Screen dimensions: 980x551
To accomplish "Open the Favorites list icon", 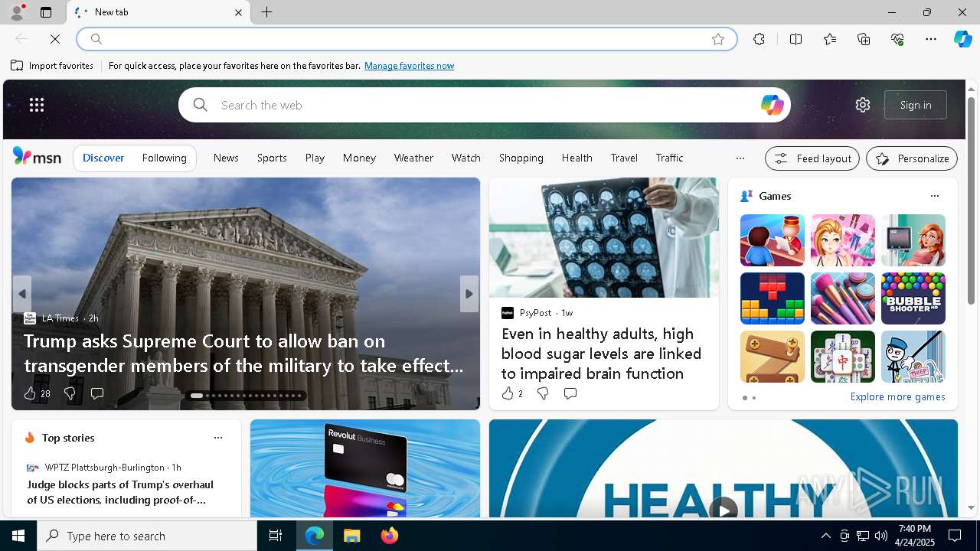I will click(x=830, y=39).
